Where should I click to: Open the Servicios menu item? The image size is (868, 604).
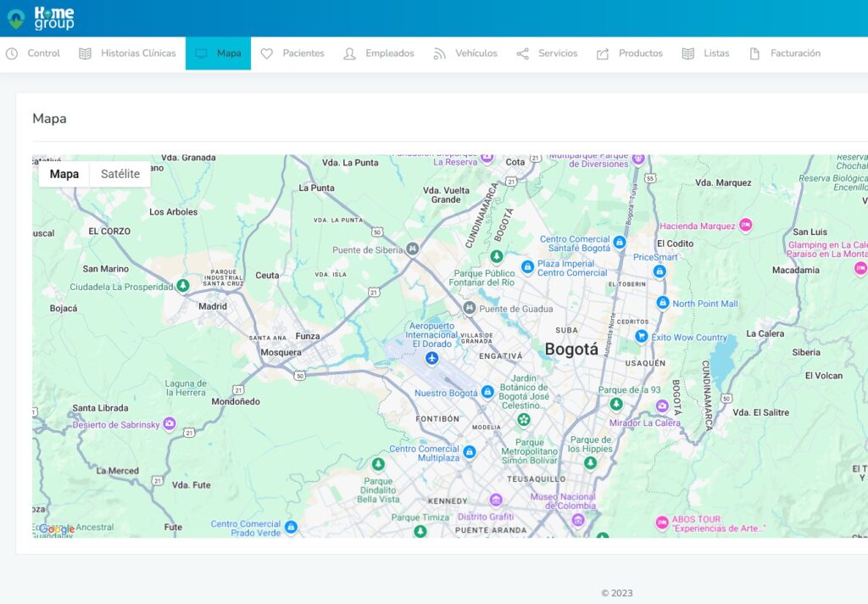pyautogui.click(x=547, y=53)
